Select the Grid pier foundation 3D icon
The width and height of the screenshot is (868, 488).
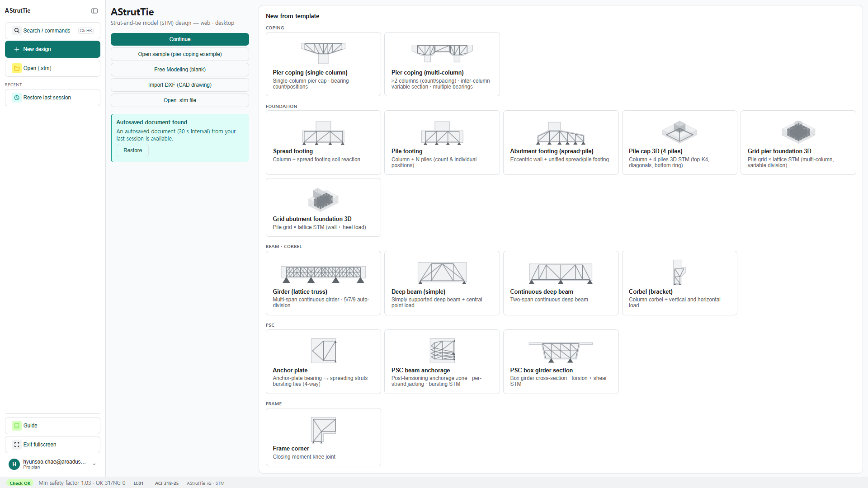[x=798, y=131]
